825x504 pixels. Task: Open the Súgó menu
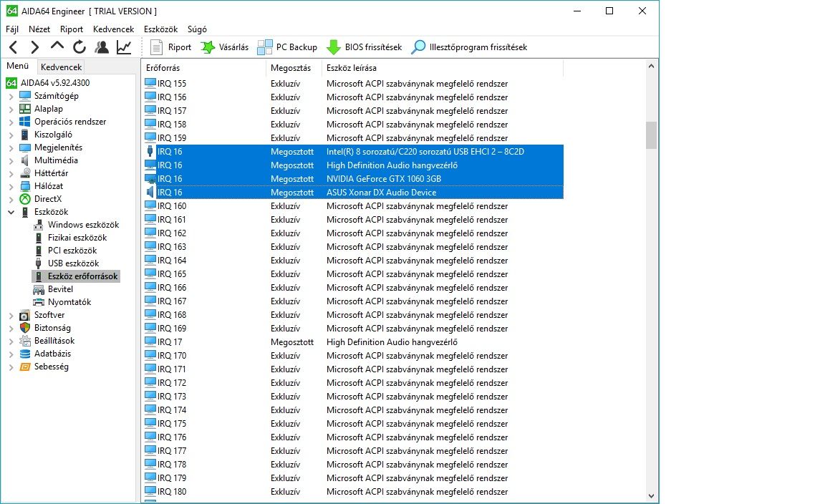click(x=198, y=29)
